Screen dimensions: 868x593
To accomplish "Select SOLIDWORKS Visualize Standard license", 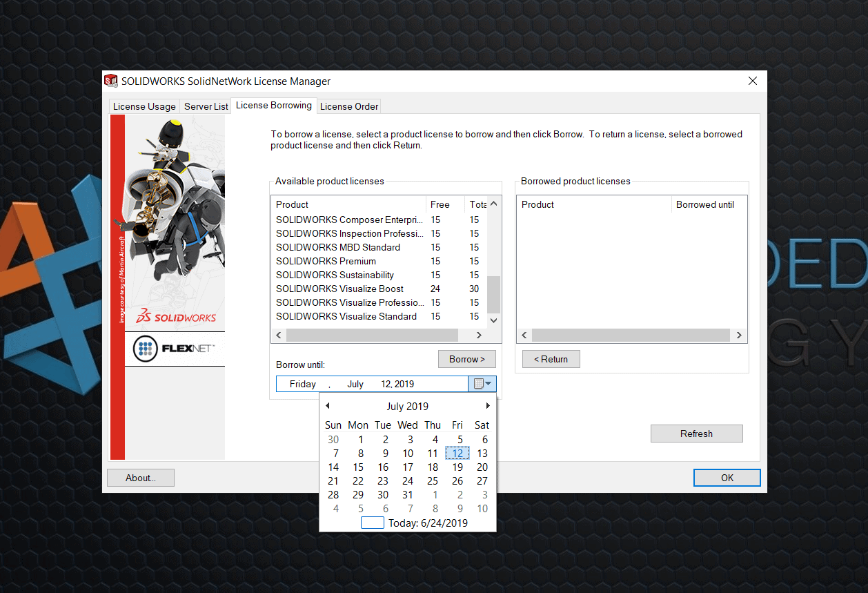I will (379, 316).
